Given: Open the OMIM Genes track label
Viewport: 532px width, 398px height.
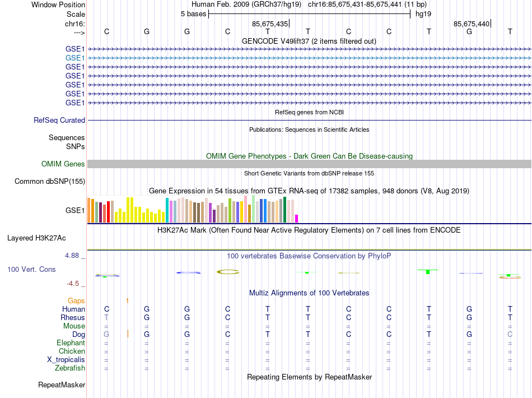Looking at the screenshot, I should pos(63,164).
